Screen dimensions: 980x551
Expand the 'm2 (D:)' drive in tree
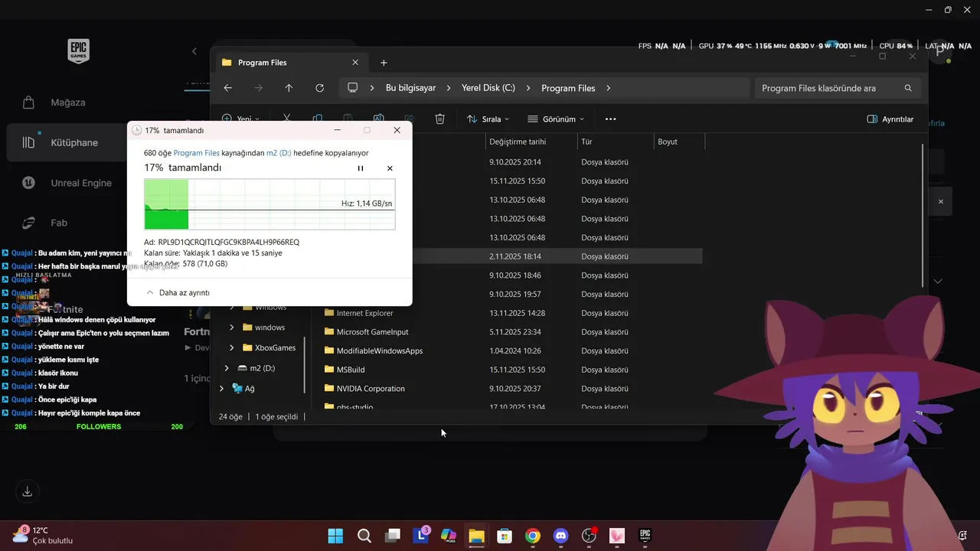(x=227, y=368)
